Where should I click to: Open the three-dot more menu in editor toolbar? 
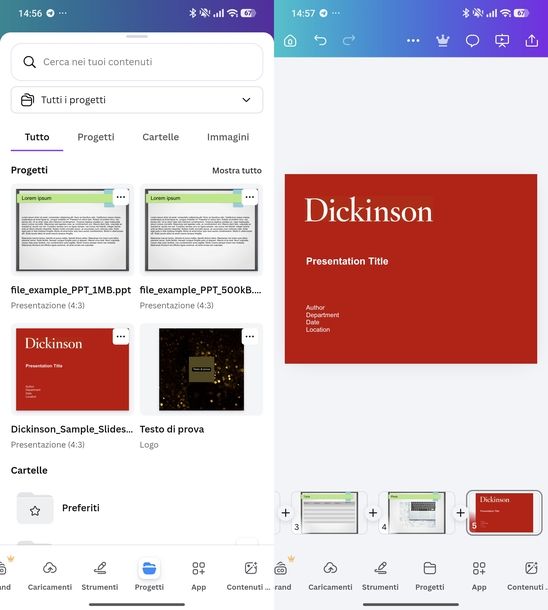(413, 40)
